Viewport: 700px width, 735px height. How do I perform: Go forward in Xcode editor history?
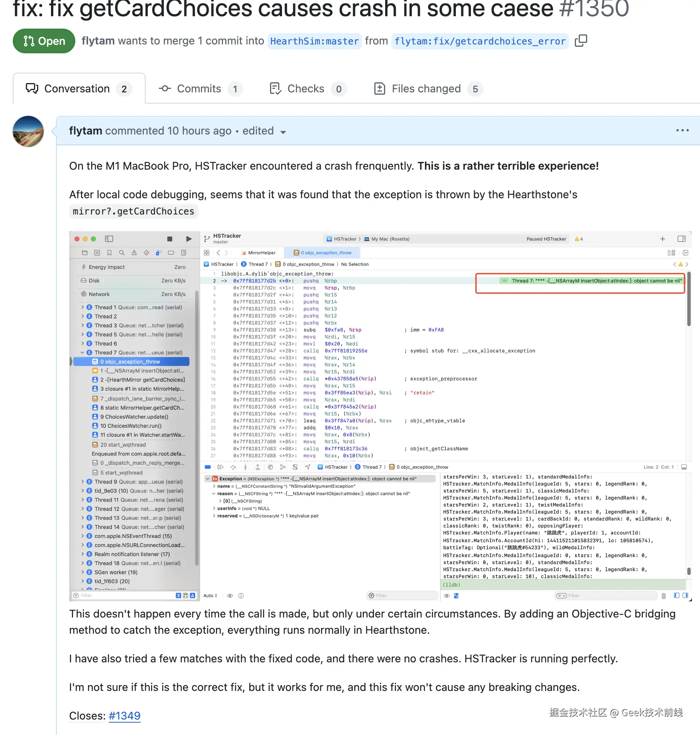[227, 253]
